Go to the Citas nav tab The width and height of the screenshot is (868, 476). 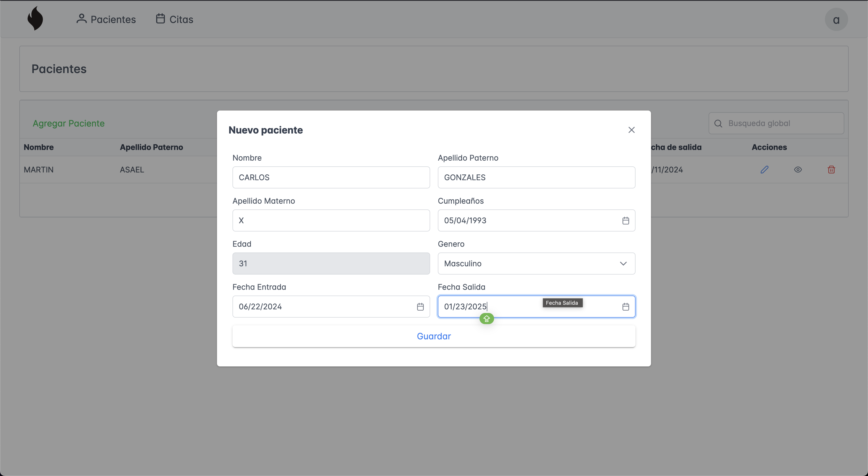[x=175, y=19]
